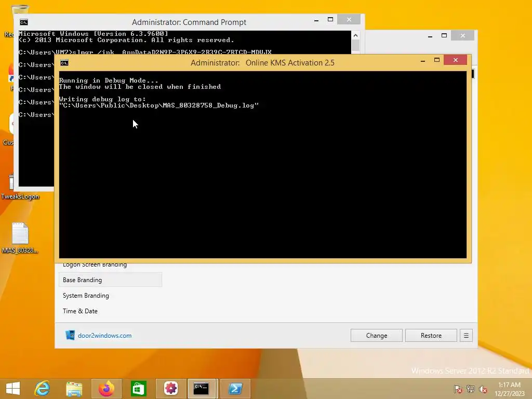Viewport: 532px width, 399px height.
Task: Visit the door2windows.com link
Action: pyautogui.click(x=104, y=336)
